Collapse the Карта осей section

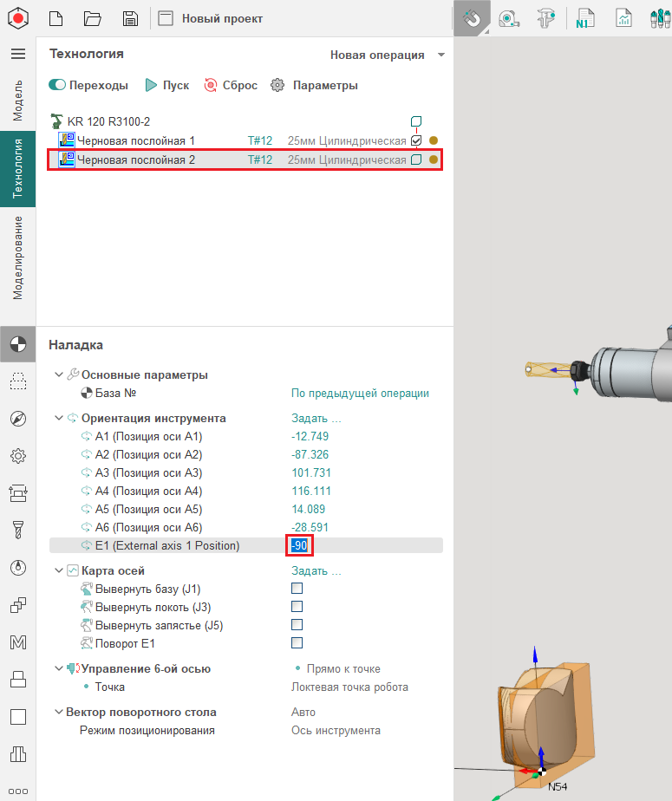(59, 571)
